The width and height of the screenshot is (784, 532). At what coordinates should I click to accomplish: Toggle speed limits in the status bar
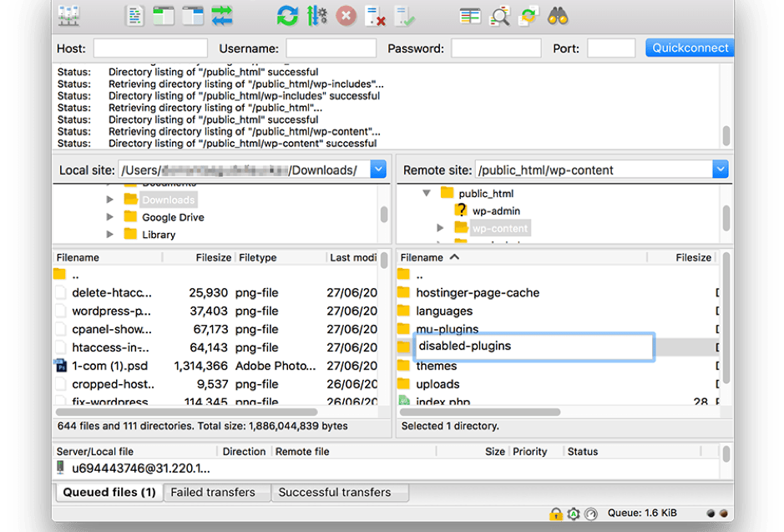[590, 513]
